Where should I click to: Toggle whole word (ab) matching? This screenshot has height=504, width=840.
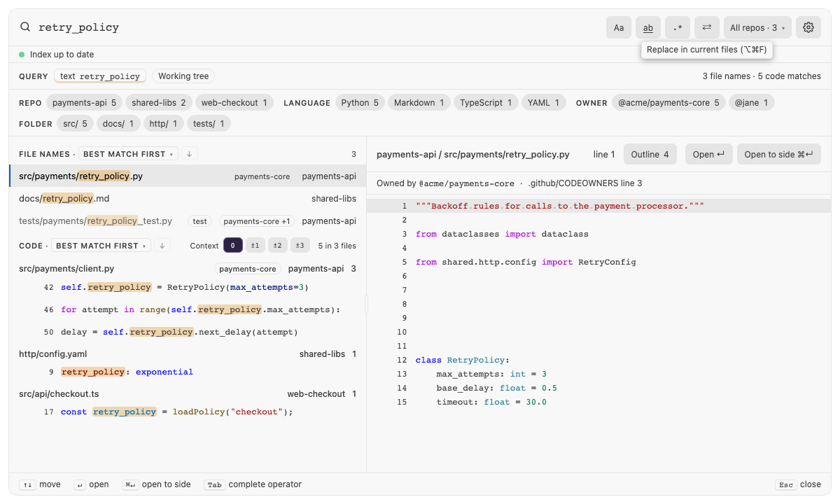click(648, 27)
